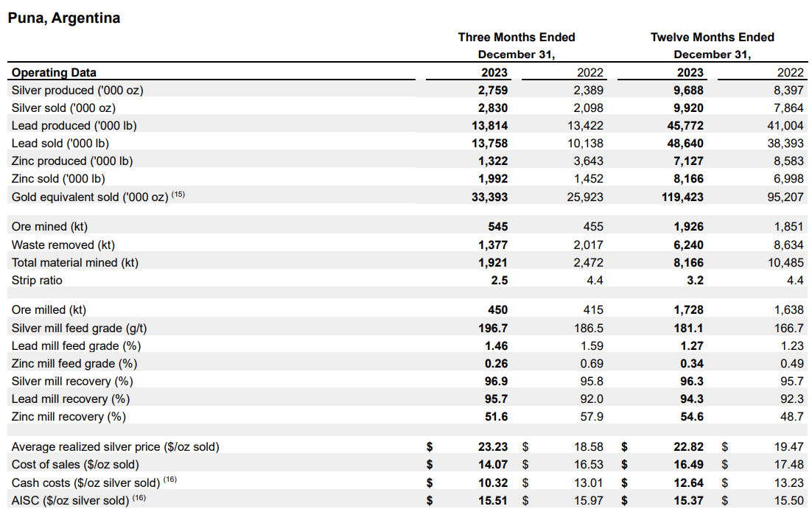The image size is (812, 509).
Task: Click the 23.23 average realized silver price
Action: click(493, 446)
